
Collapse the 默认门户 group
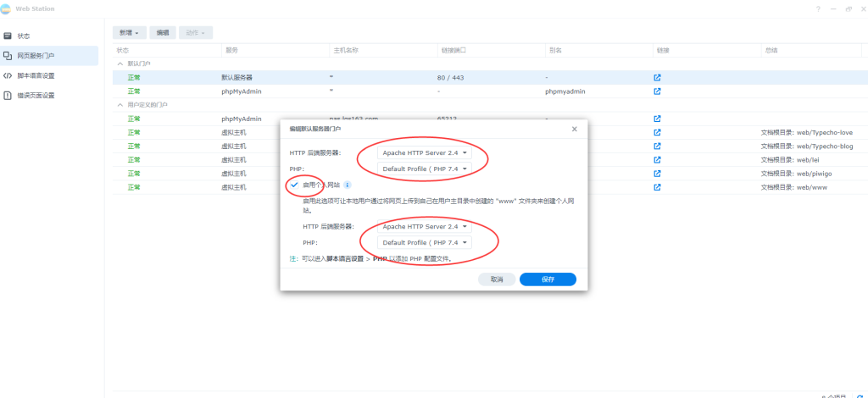(x=120, y=64)
